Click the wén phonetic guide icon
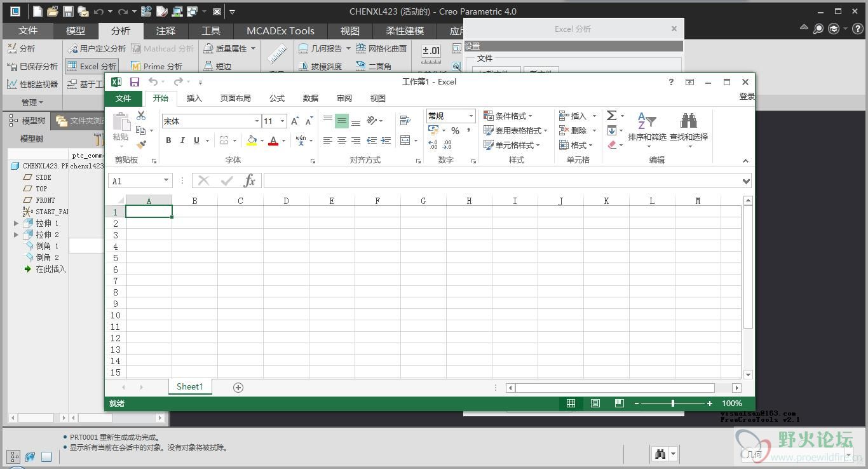Screen dimensions: 868x469 301,140
